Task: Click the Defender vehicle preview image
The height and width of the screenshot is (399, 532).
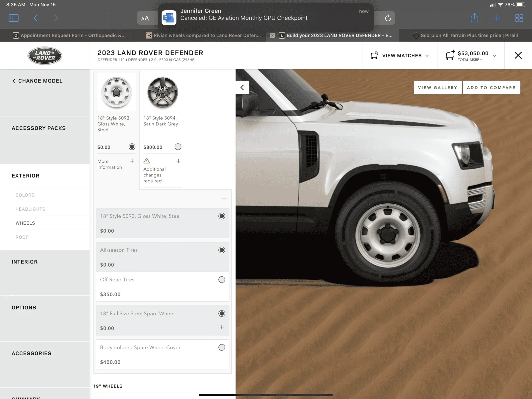Action: click(x=384, y=234)
